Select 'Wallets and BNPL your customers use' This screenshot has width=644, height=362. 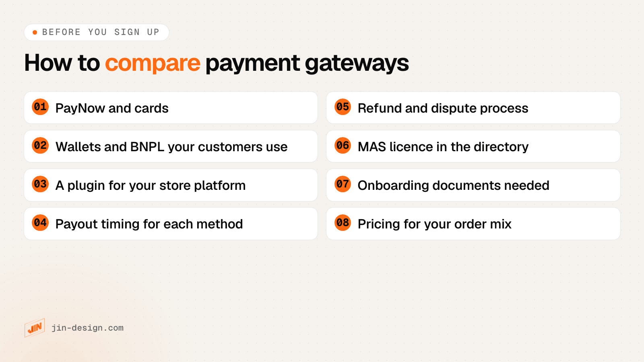click(x=171, y=147)
